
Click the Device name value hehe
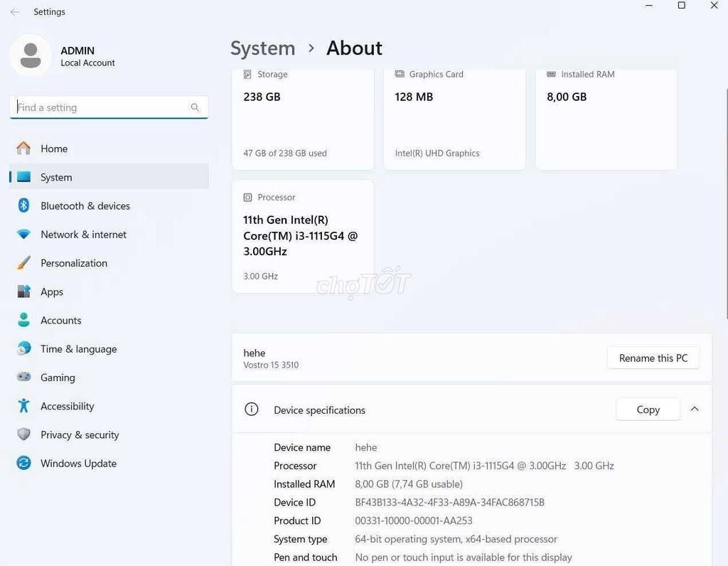coord(366,447)
